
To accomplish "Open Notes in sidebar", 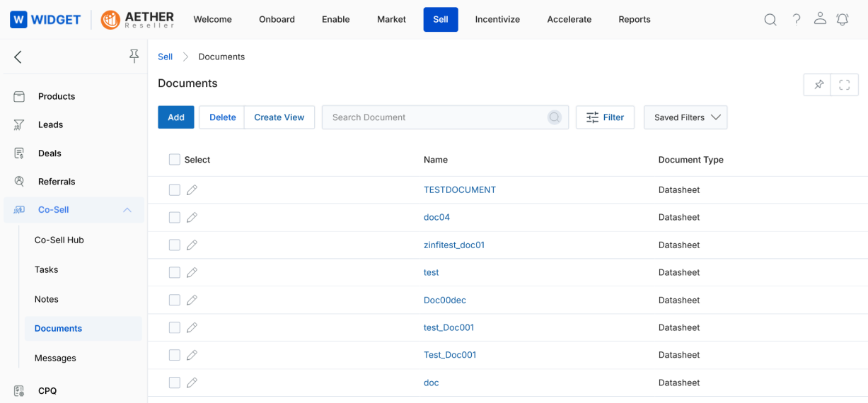I will click(x=47, y=299).
